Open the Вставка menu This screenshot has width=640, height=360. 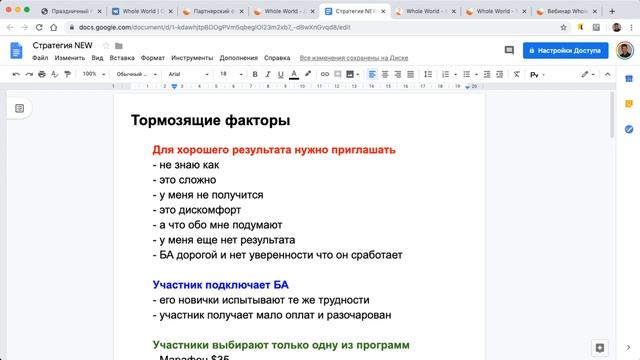pyautogui.click(x=122, y=58)
